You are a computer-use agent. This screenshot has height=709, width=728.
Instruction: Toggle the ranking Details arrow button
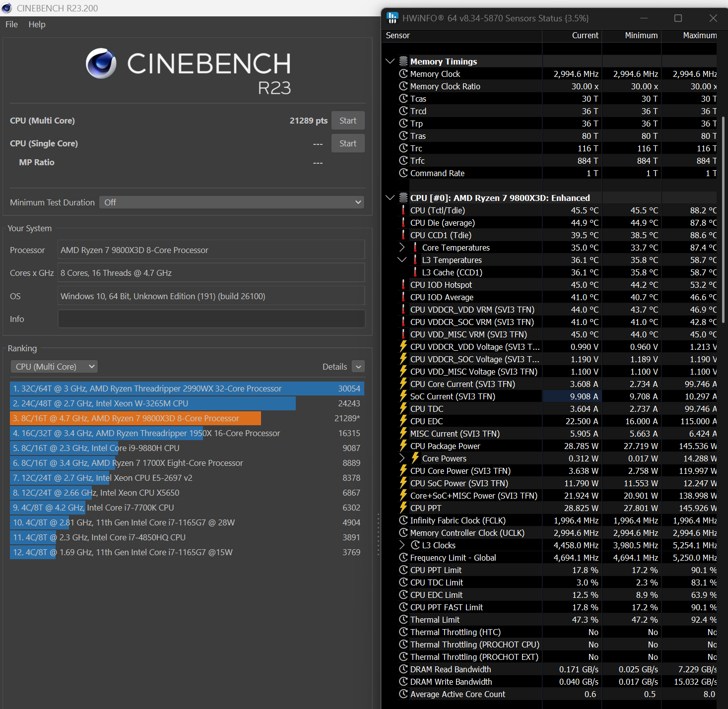[x=358, y=367]
